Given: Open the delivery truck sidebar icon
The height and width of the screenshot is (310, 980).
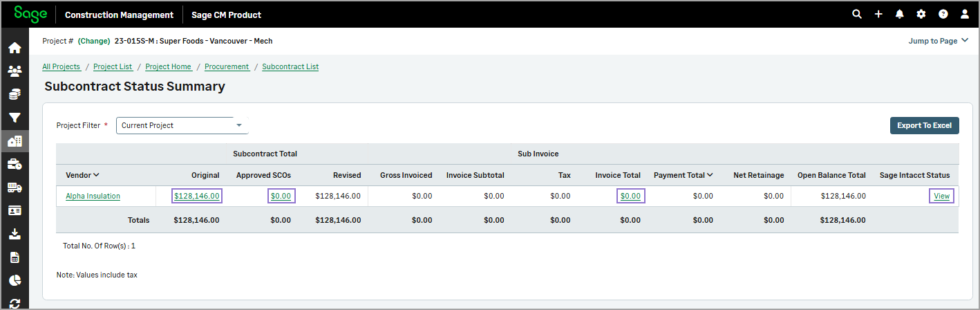Looking at the screenshot, I should (x=15, y=188).
